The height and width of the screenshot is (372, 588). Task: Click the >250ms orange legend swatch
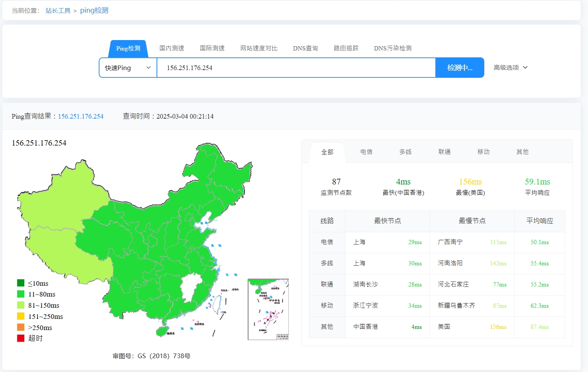(x=21, y=327)
